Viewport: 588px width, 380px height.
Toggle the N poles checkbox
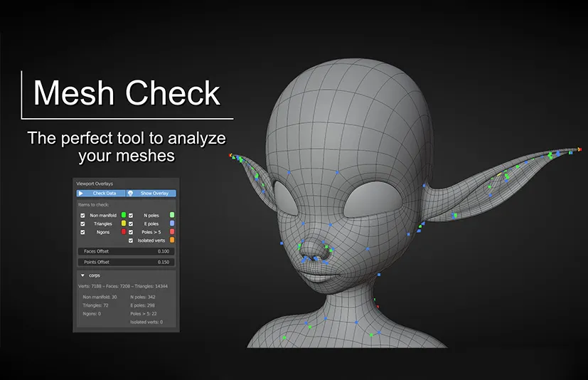(x=131, y=214)
